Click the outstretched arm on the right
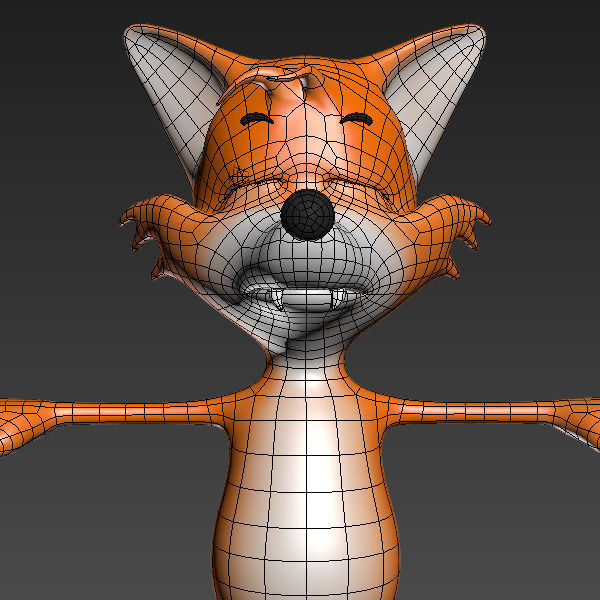Screen dimensions: 600x600 click(x=471, y=412)
